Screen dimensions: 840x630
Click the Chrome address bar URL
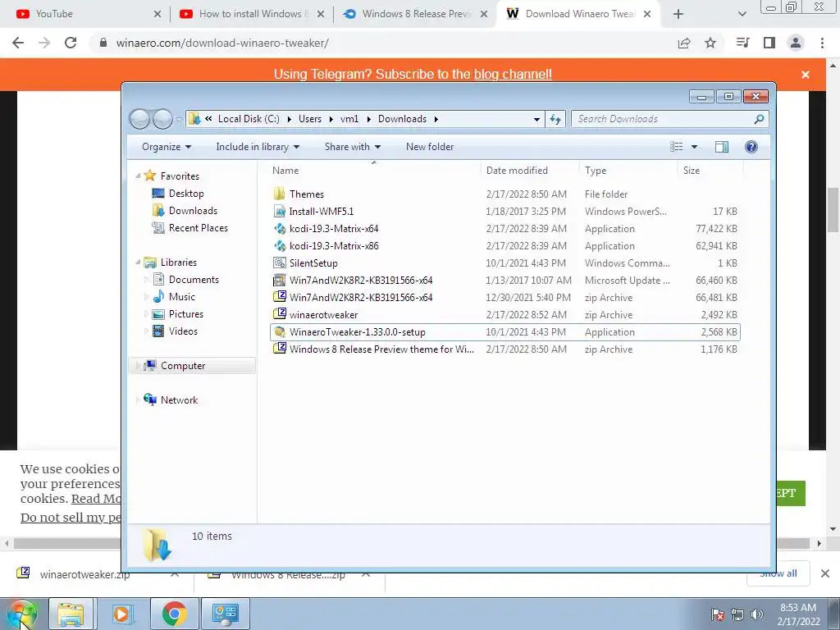click(222, 43)
